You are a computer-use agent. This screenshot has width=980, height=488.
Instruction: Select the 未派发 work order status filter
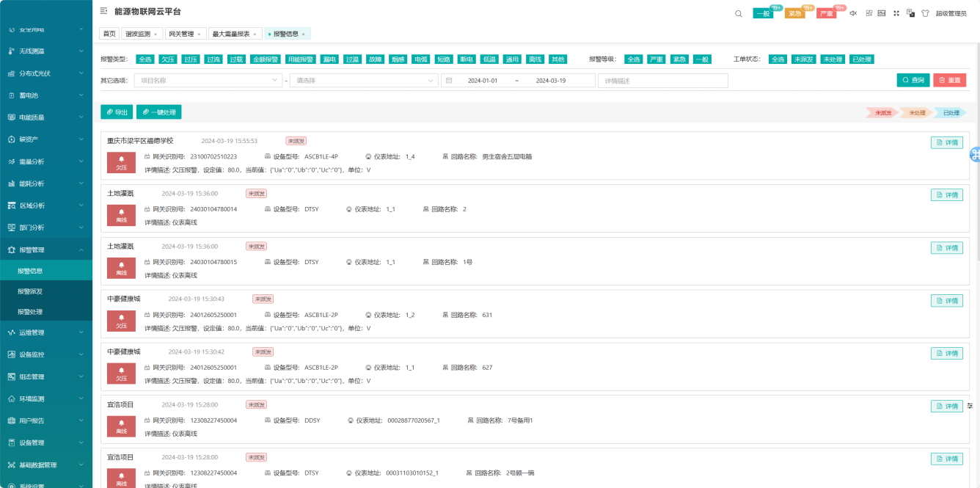coord(804,59)
